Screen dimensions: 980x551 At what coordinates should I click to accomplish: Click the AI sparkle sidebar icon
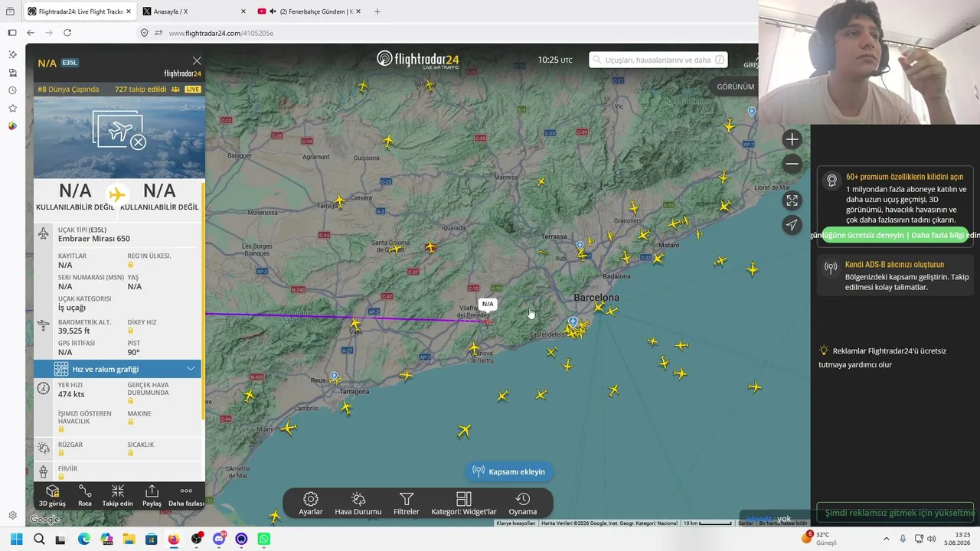coord(12,55)
